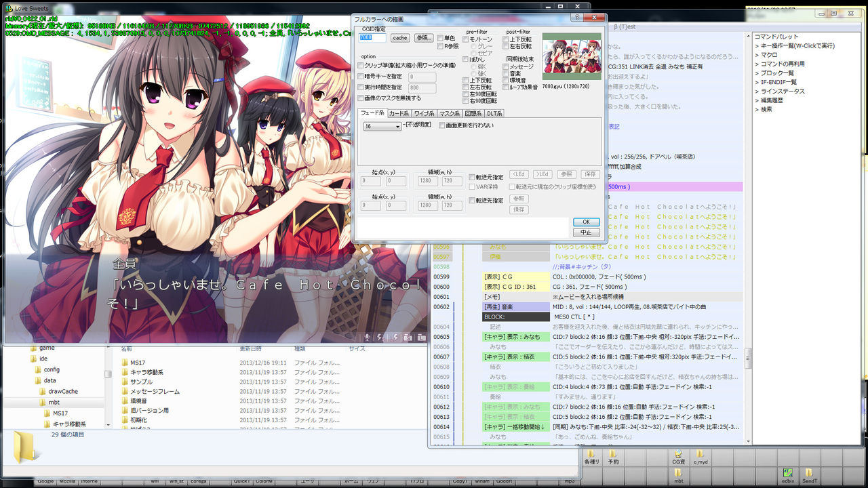Click the Explorer folder tree scrollbar thumb
The height and width of the screenshot is (488, 868).
pos(108,373)
